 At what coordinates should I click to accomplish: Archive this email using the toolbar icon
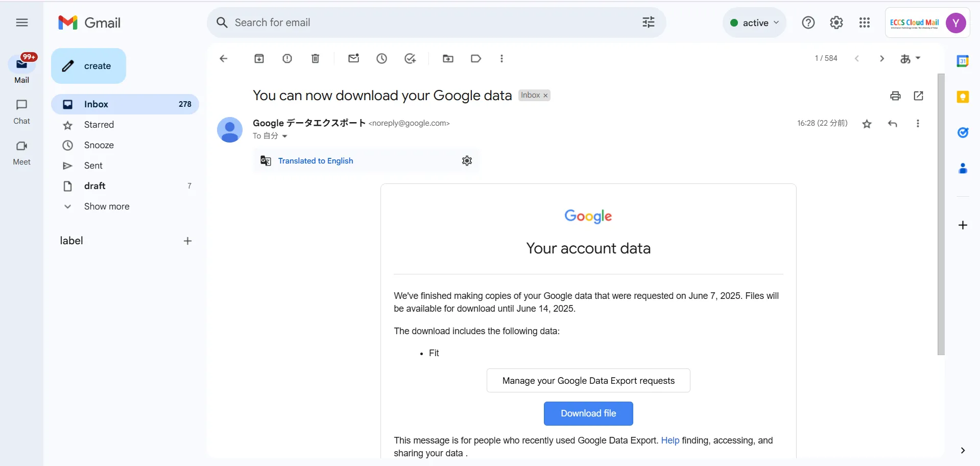259,59
